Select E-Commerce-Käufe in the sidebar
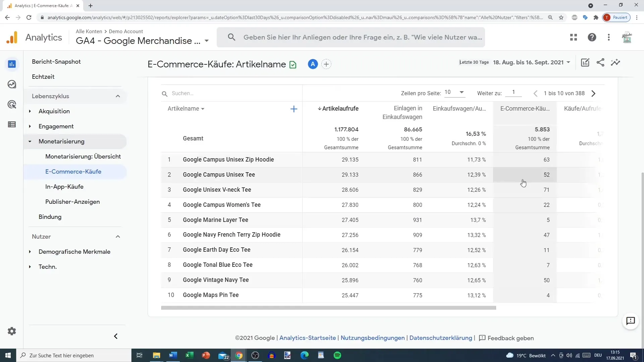644x362 pixels. pyautogui.click(x=73, y=172)
